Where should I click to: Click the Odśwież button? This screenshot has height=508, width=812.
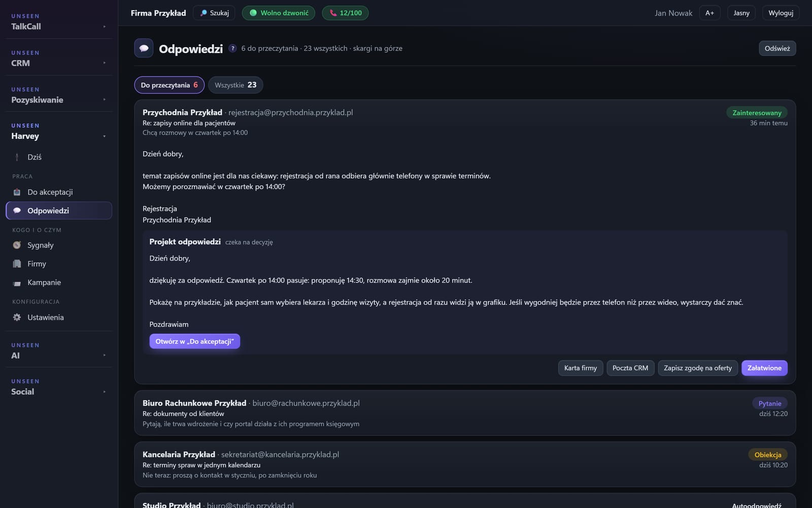click(777, 48)
